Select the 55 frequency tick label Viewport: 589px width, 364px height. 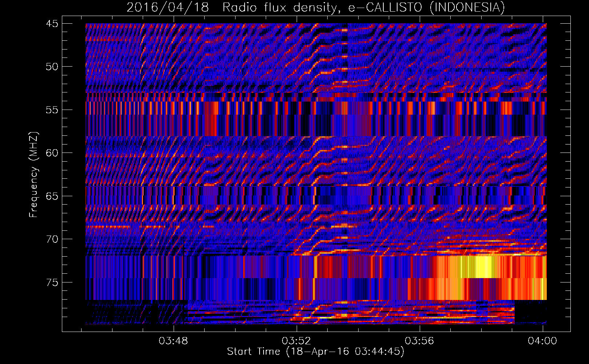52,110
